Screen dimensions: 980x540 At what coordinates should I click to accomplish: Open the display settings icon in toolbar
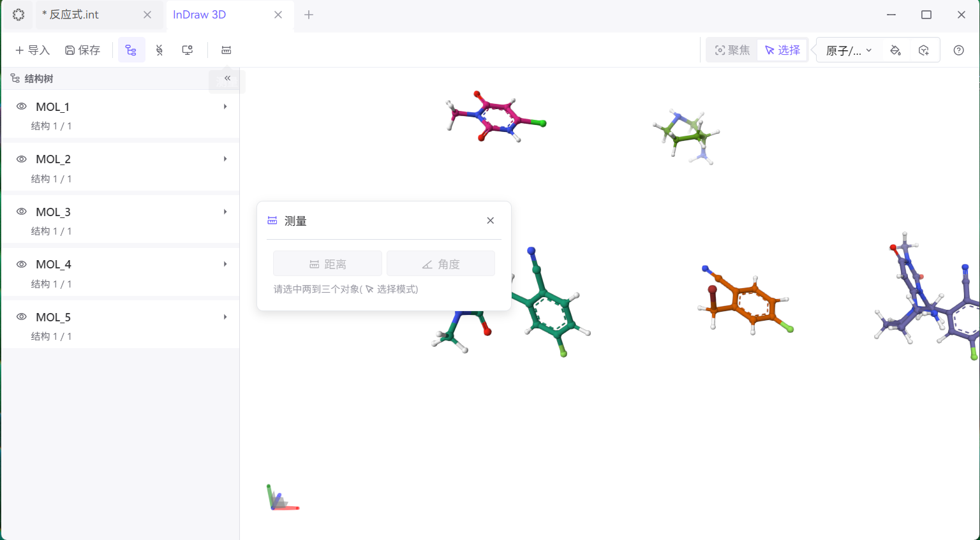tap(187, 50)
